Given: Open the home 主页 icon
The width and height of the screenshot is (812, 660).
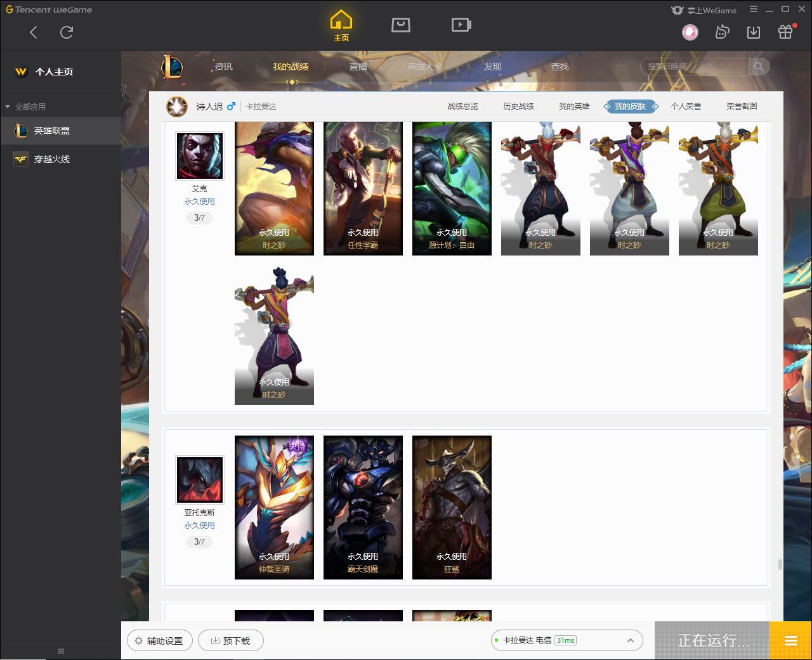Looking at the screenshot, I should [x=341, y=26].
